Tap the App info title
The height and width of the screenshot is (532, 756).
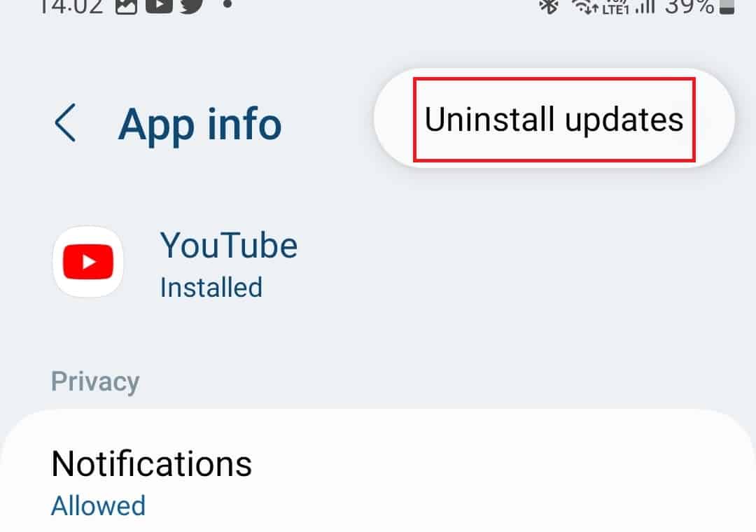(x=199, y=125)
